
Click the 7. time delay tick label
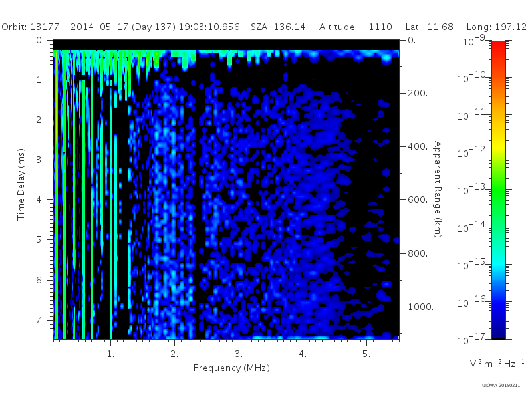click(x=40, y=320)
